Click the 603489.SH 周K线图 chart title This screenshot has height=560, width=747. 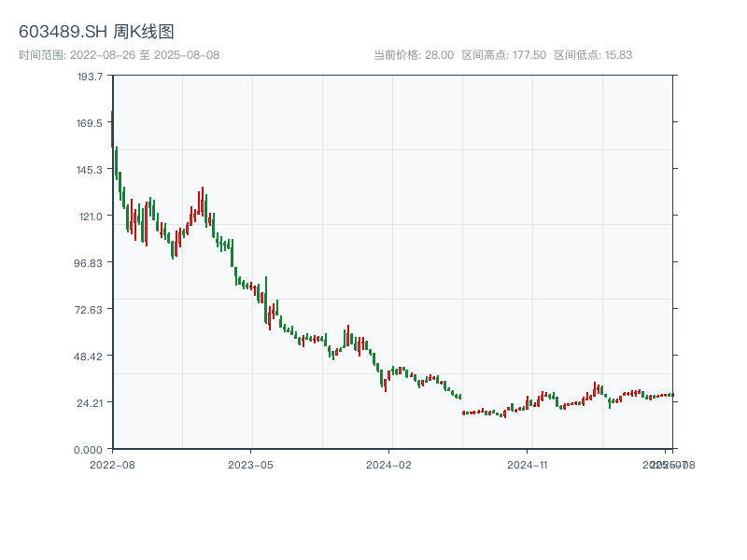click(96, 32)
